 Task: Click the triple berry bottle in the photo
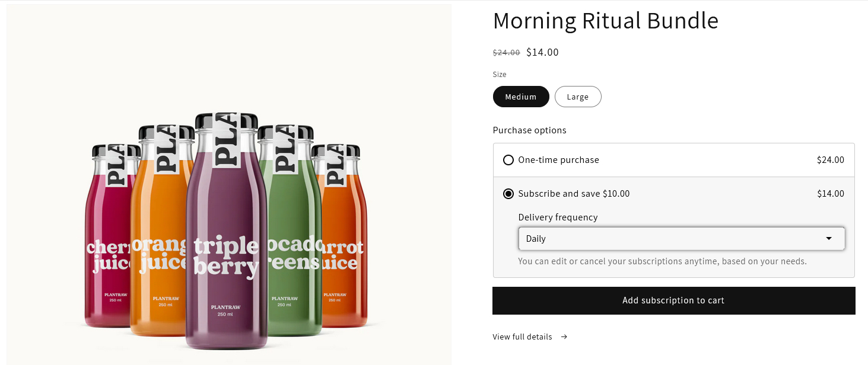point(227,237)
